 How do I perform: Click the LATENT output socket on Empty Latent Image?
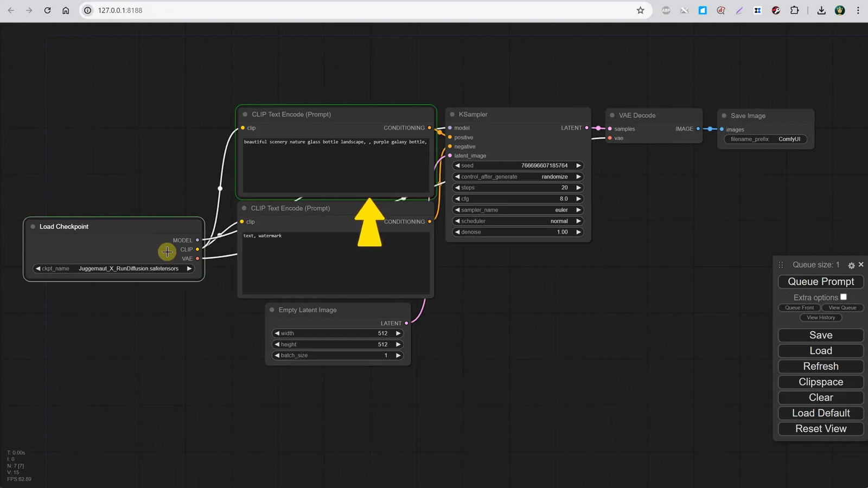pyautogui.click(x=406, y=323)
